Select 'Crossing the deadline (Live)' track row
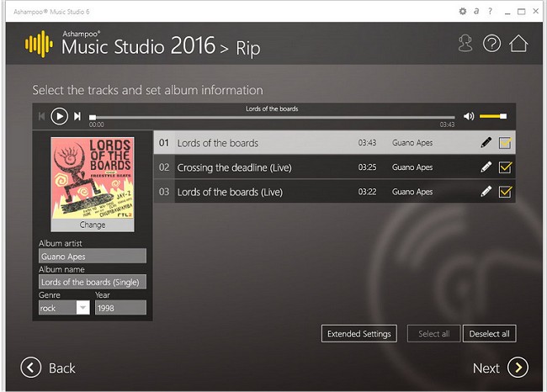This screenshot has width=547, height=392. (334, 167)
